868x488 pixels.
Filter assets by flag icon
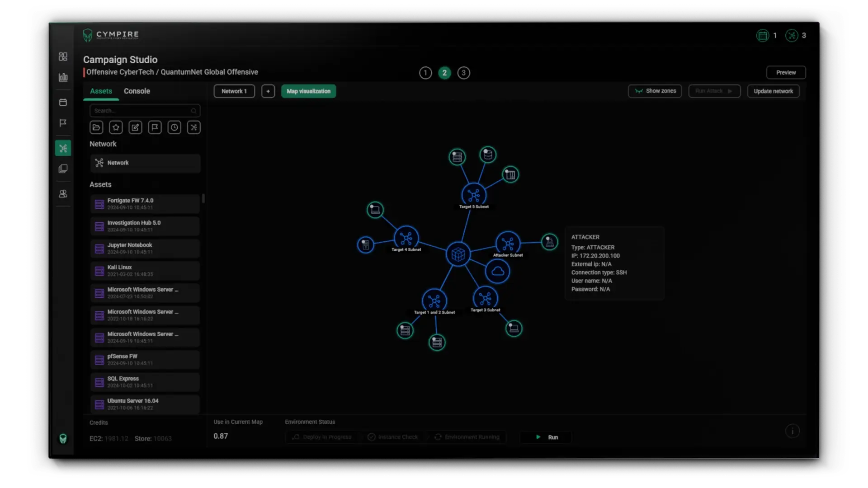(155, 127)
